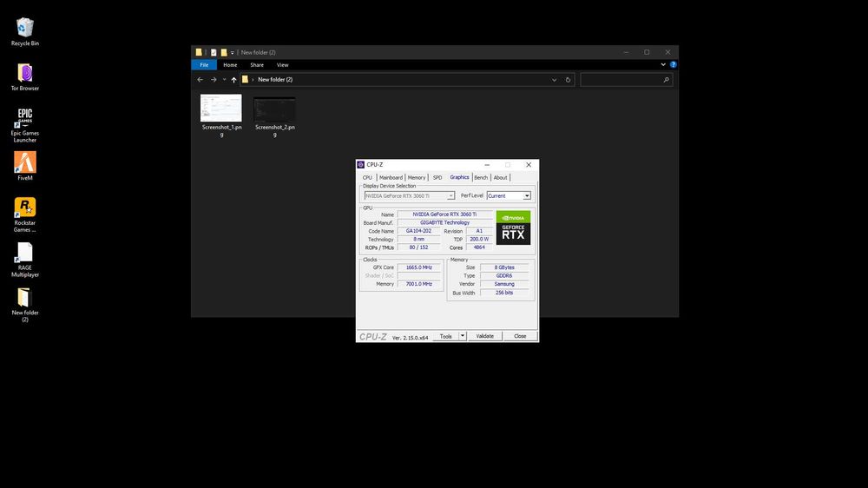Click the search magnifier icon in Explorer
Image resolution: width=868 pixels, height=488 pixels.
coord(666,80)
